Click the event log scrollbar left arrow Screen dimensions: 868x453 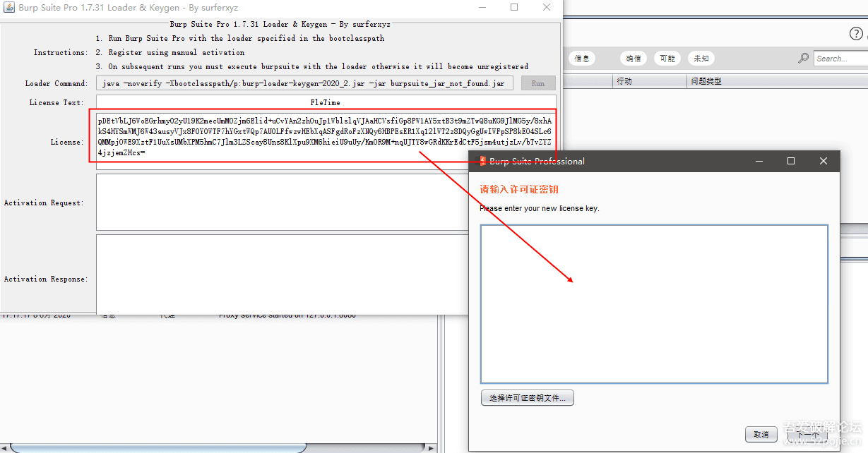(x=5, y=448)
